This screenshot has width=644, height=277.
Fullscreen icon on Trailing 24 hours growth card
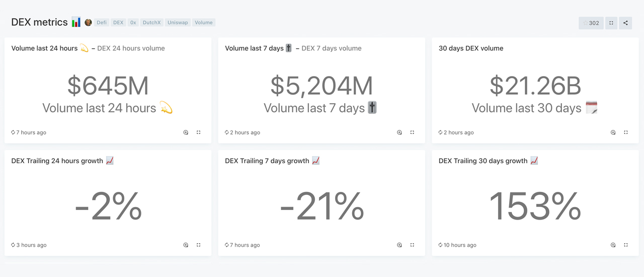199,245
